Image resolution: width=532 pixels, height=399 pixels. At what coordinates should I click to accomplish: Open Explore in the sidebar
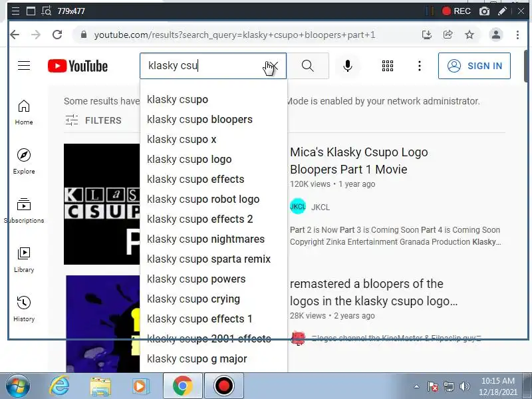24,162
